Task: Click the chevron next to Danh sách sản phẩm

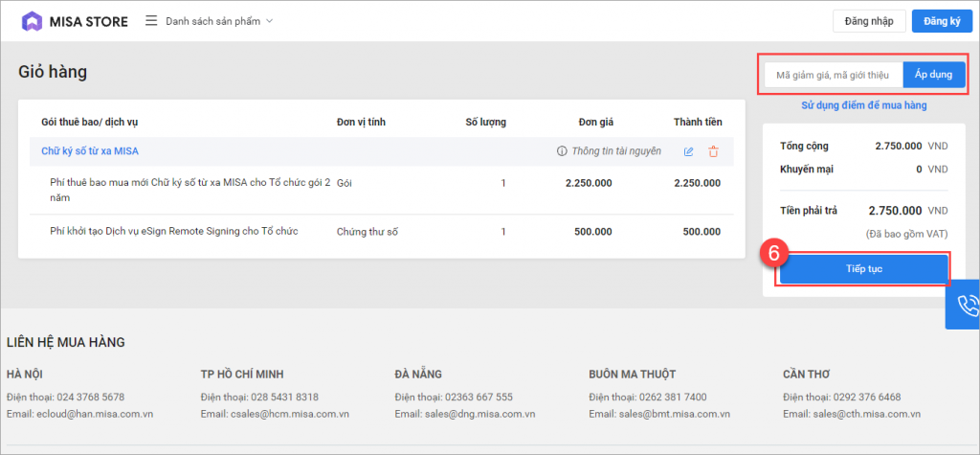Action: click(x=269, y=21)
